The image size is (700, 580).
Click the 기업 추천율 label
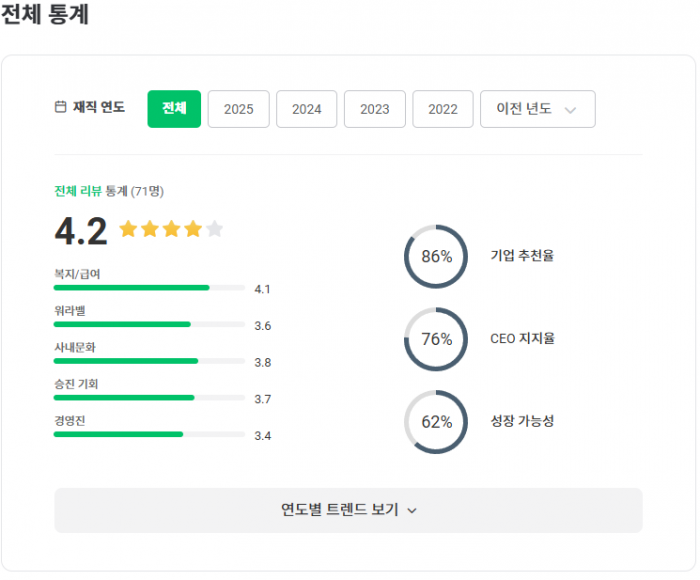(522, 256)
